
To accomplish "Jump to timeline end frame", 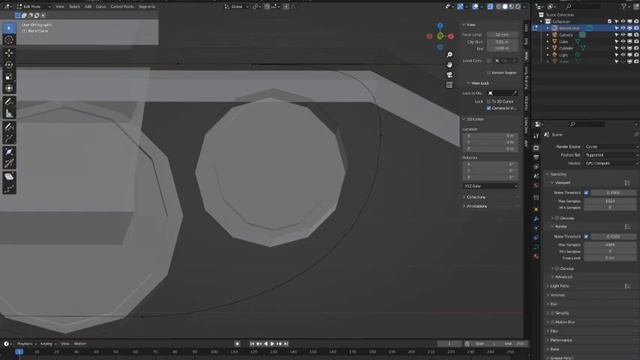I will click(286, 344).
